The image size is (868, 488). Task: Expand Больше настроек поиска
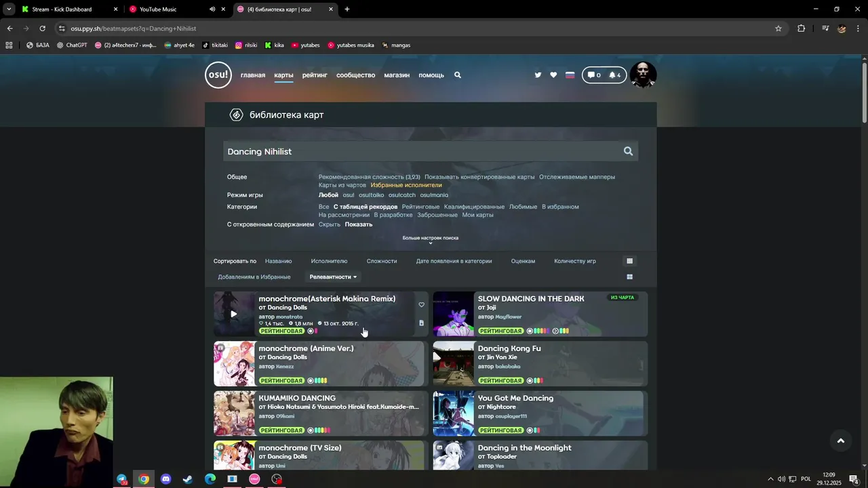point(431,239)
